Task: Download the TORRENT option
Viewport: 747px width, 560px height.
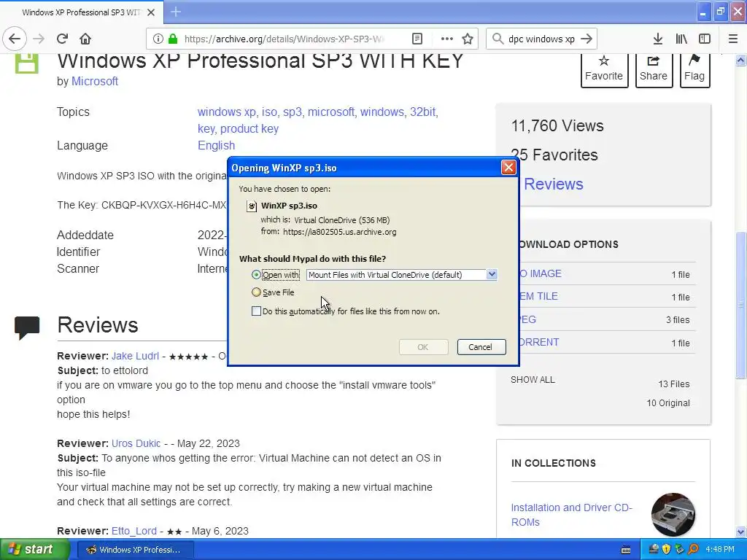Action: click(x=539, y=343)
